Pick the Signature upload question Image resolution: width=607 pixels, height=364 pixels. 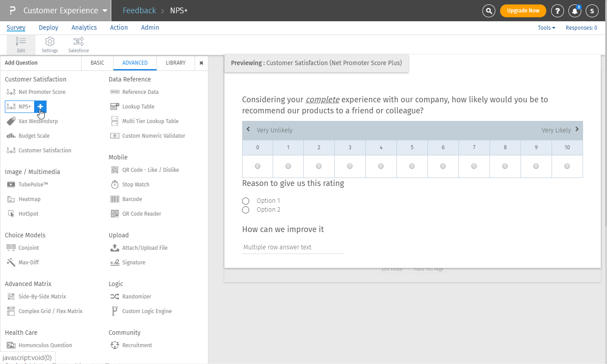point(133,263)
